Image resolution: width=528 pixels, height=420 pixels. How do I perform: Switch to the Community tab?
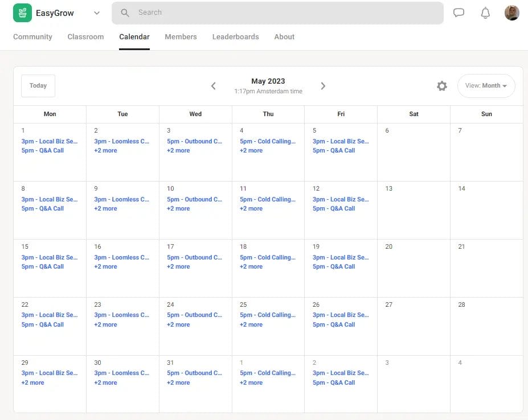click(x=32, y=37)
